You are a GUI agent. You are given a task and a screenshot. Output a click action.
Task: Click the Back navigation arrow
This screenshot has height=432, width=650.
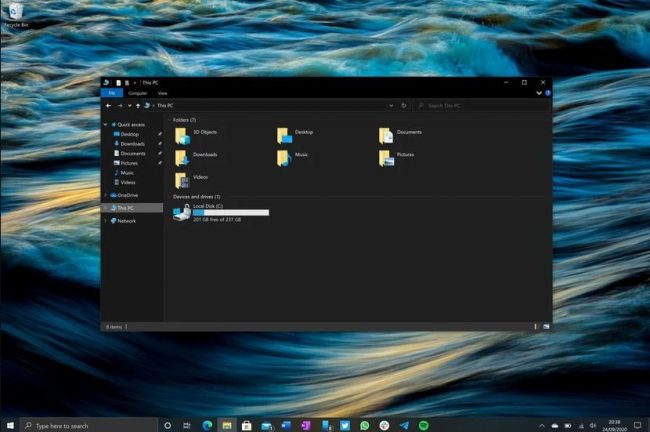pyautogui.click(x=109, y=105)
